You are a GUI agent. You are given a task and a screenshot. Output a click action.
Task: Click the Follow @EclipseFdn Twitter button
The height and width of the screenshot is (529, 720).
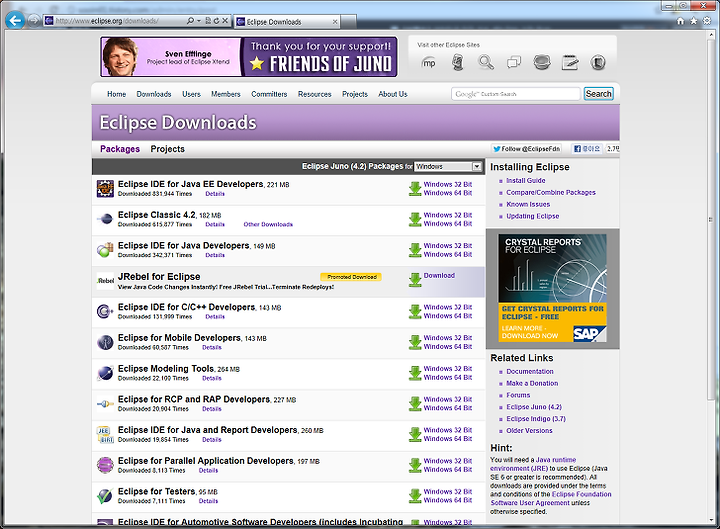(x=526, y=149)
